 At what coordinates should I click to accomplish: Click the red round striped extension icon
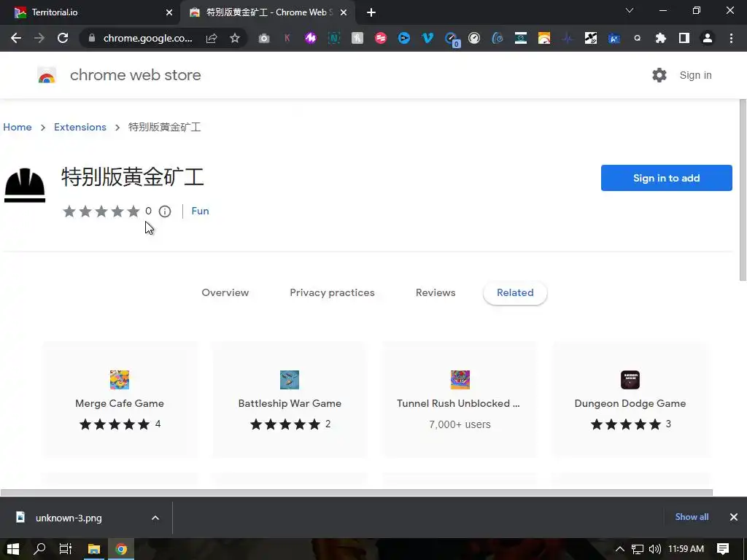pyautogui.click(x=381, y=38)
